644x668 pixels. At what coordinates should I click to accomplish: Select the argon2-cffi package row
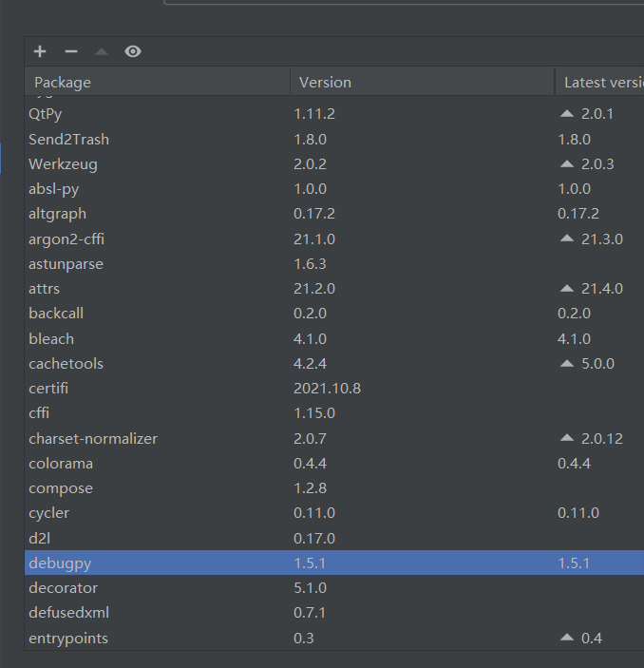point(334,239)
